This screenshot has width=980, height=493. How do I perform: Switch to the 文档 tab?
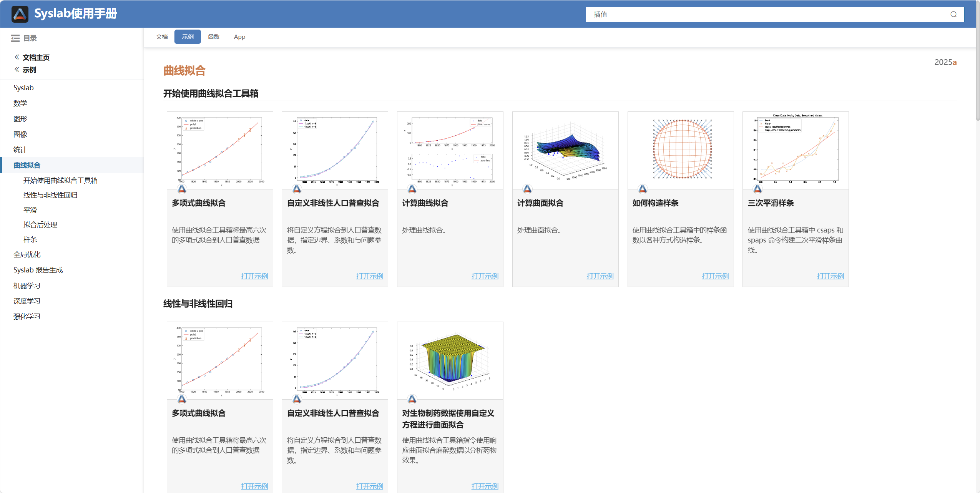point(162,37)
